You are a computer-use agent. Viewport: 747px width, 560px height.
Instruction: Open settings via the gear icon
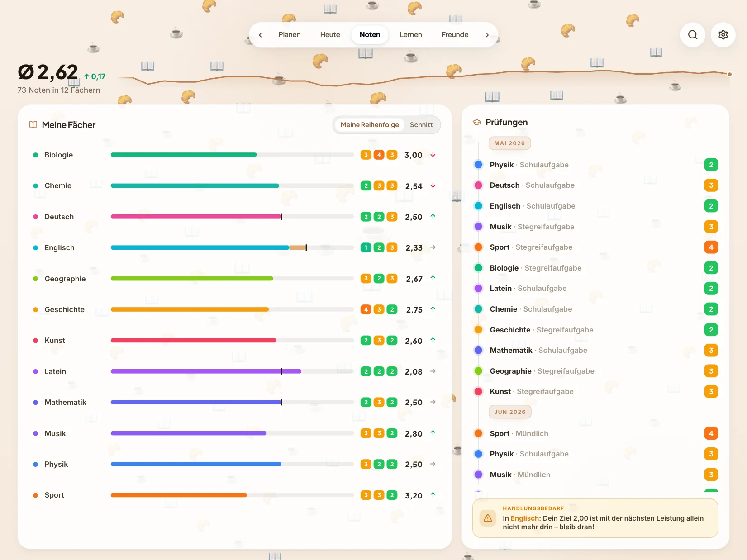click(x=723, y=35)
